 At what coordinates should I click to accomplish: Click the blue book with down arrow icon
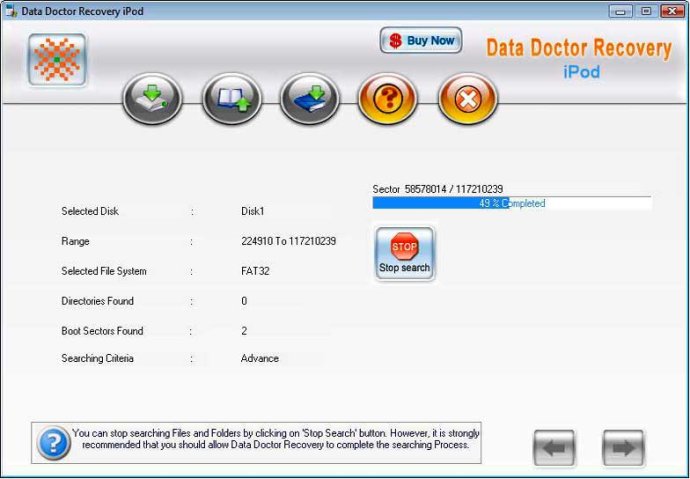click(309, 99)
